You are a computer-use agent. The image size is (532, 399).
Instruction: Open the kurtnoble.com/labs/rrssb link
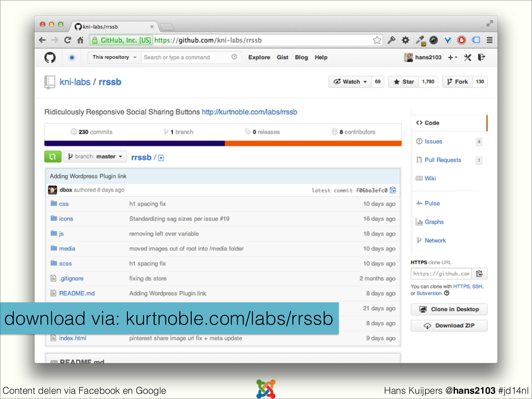(249, 112)
